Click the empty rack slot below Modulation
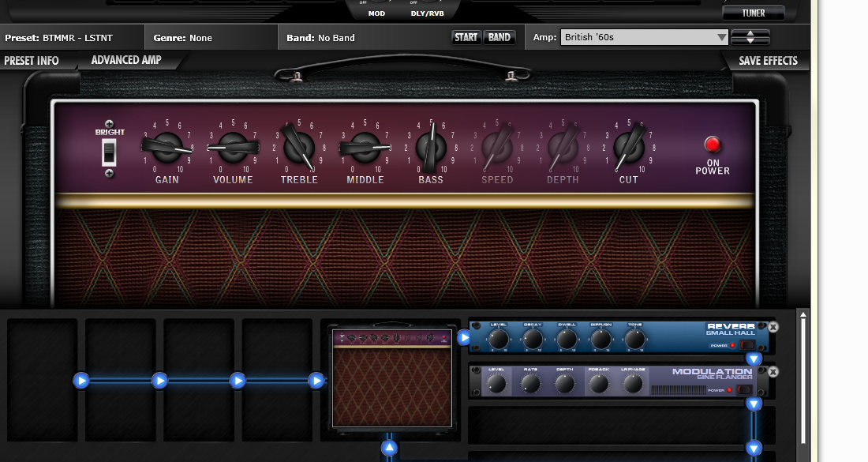868x462 pixels. 622,426
